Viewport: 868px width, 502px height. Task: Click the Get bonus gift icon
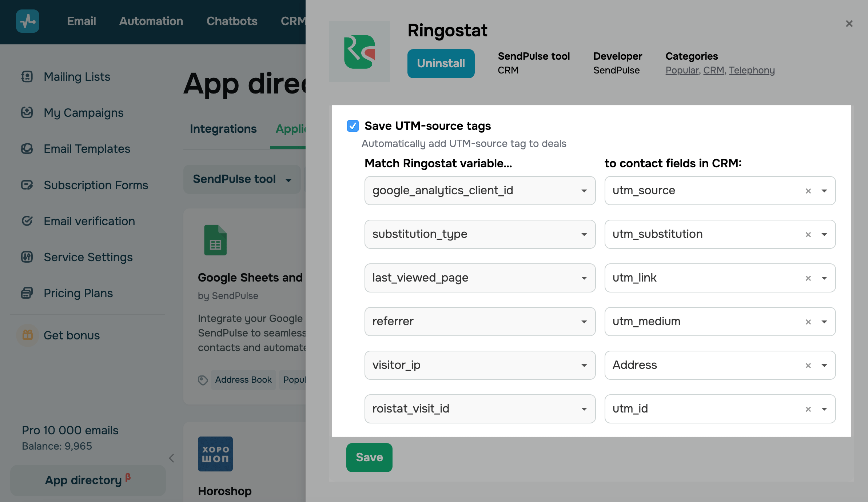coord(28,335)
